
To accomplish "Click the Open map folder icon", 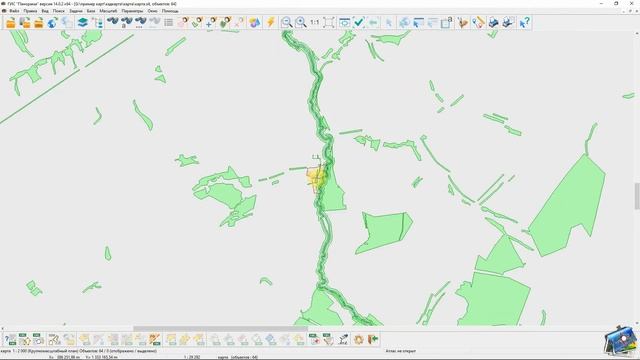I will click(11, 22).
